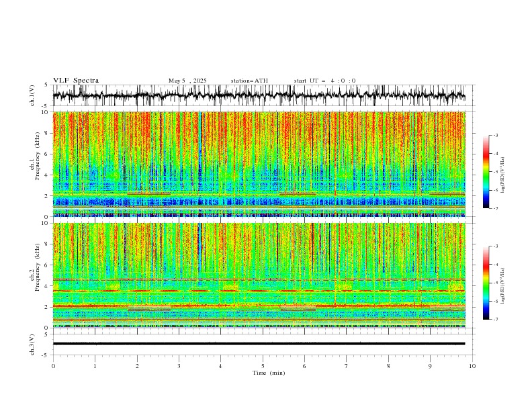Click the "ch.1(V)" waveform axis label
The width and height of the screenshot is (532, 411).
coord(32,95)
